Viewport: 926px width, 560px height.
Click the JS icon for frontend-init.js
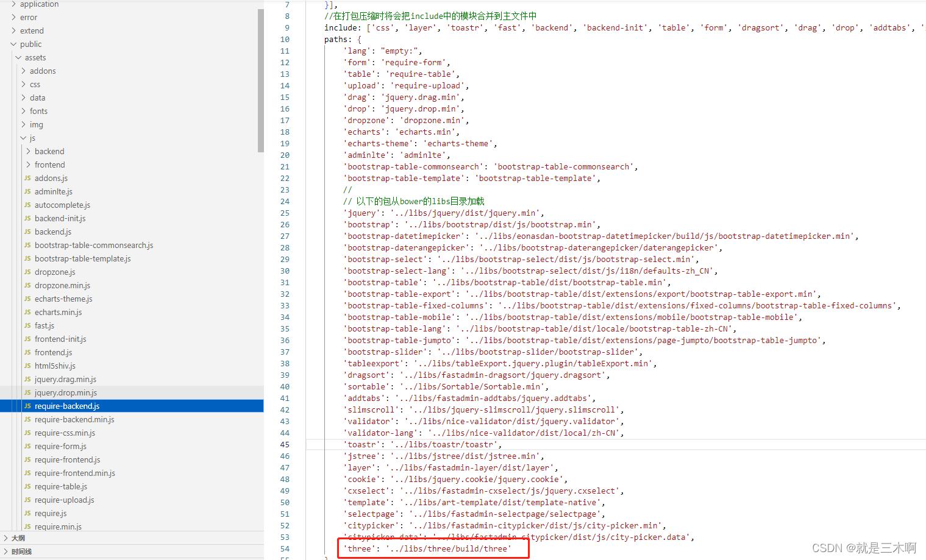tap(28, 339)
